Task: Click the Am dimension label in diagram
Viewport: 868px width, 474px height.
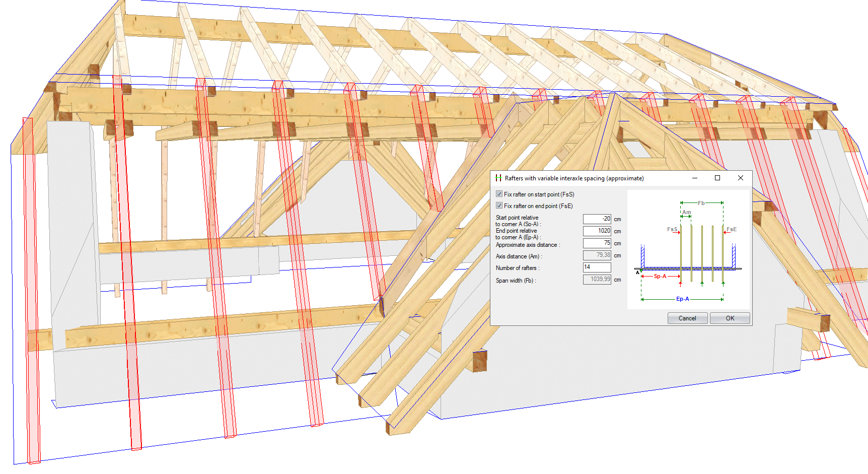Action: point(686,212)
